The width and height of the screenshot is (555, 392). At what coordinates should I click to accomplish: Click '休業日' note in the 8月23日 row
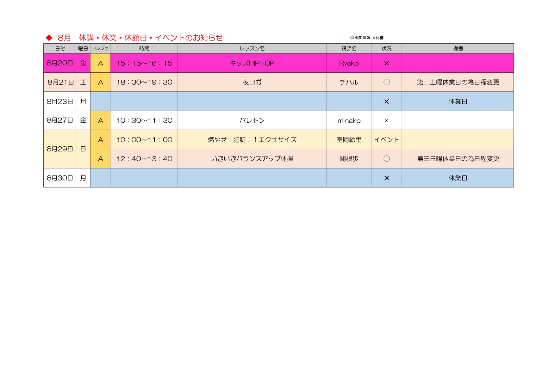[458, 101]
